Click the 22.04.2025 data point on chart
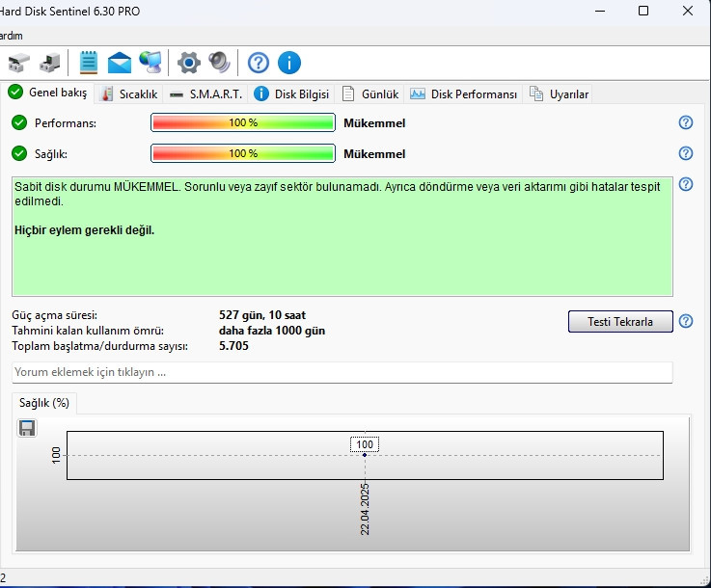This screenshot has width=711, height=588. [x=365, y=455]
